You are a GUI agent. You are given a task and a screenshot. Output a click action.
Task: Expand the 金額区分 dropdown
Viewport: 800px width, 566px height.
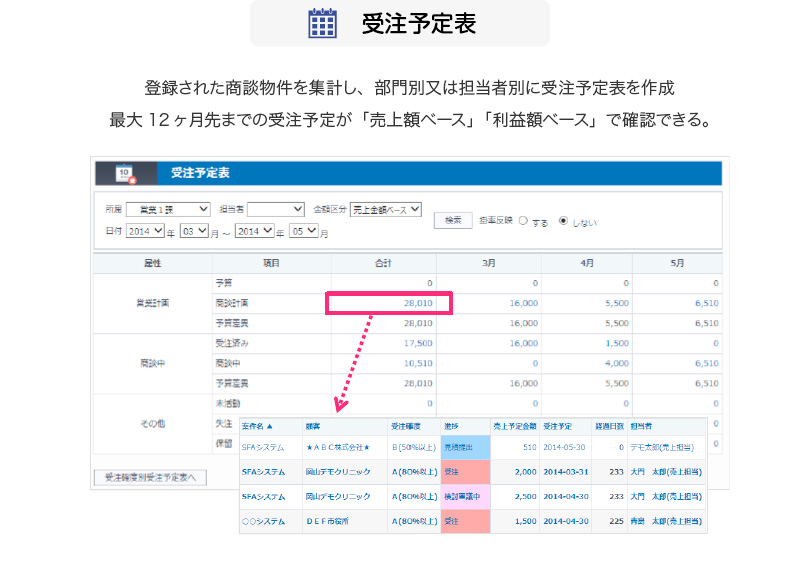tap(385, 209)
